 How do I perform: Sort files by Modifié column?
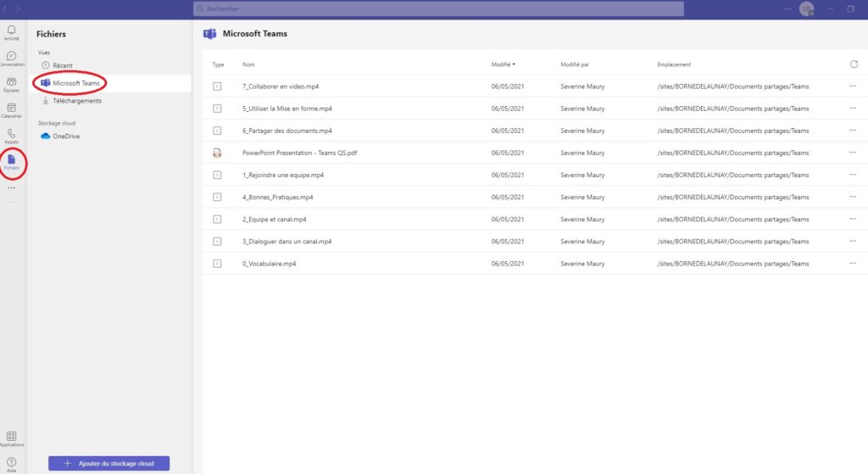click(503, 64)
